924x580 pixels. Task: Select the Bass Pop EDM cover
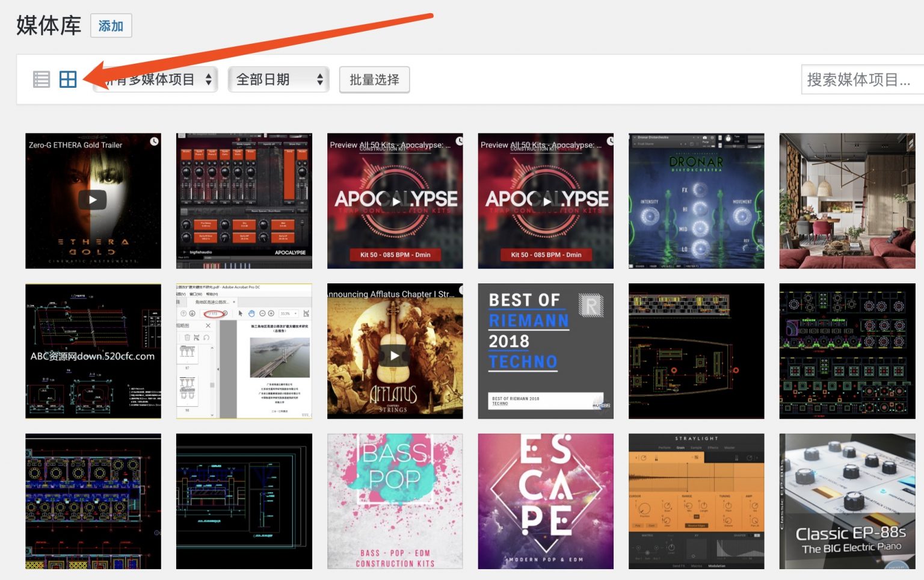[x=395, y=501]
